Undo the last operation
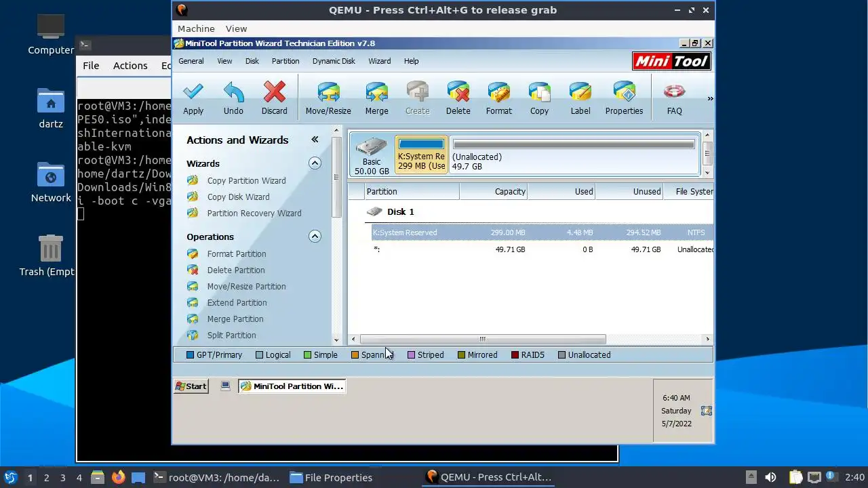This screenshot has width=868, height=488. pyautogui.click(x=233, y=98)
